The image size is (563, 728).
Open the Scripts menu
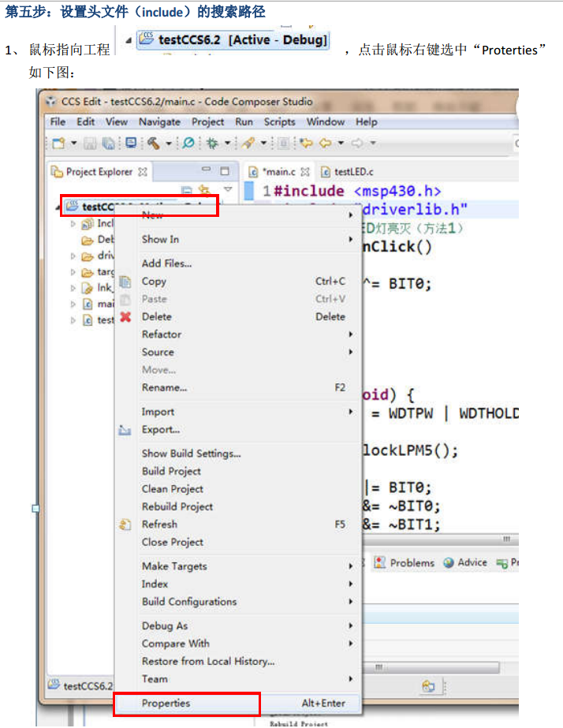pyautogui.click(x=279, y=122)
